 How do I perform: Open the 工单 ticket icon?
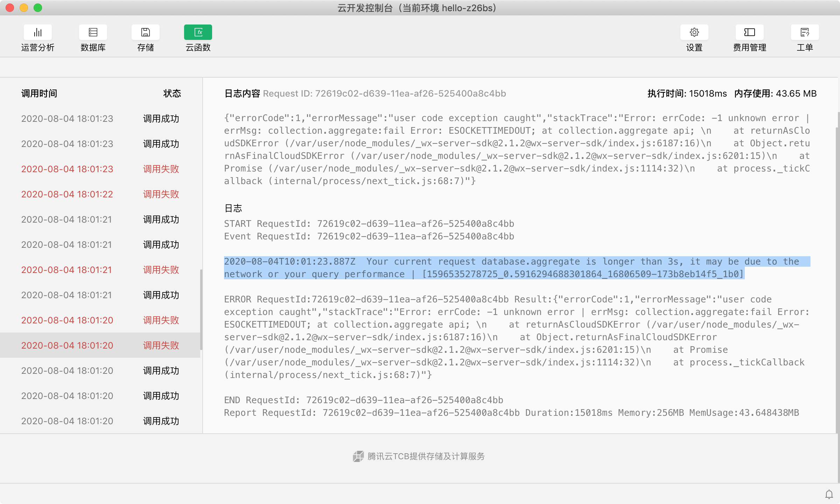click(805, 33)
